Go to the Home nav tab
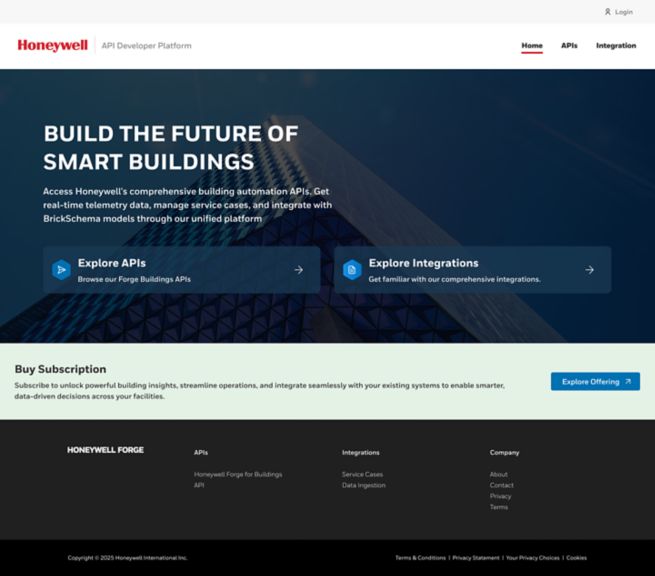The image size is (655, 576). 532,46
